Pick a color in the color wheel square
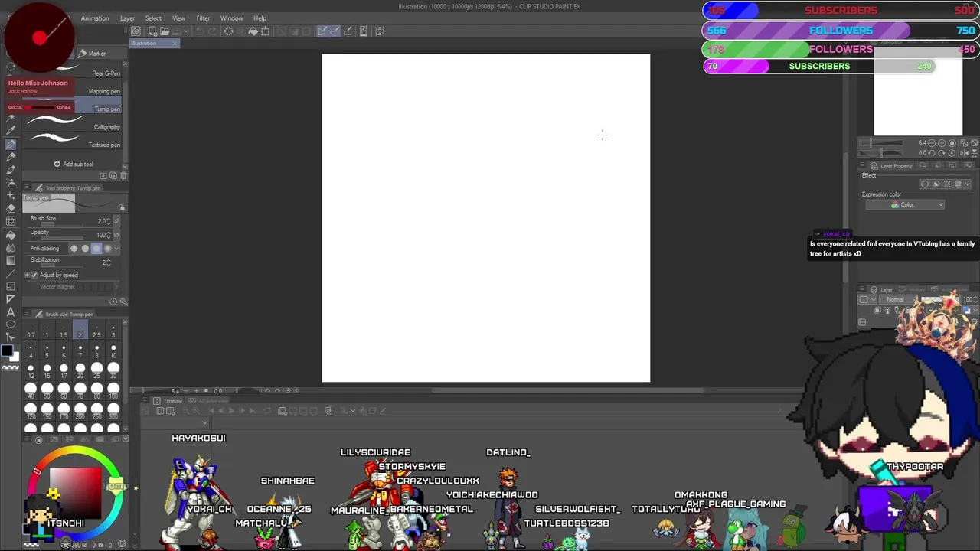Screen dimensions: 980x551 tap(74, 492)
